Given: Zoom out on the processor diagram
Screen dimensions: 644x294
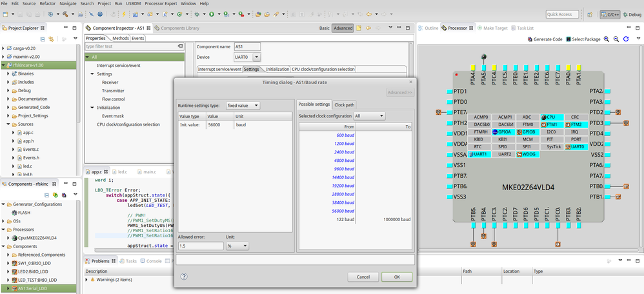Looking at the screenshot, I should click(x=616, y=39).
